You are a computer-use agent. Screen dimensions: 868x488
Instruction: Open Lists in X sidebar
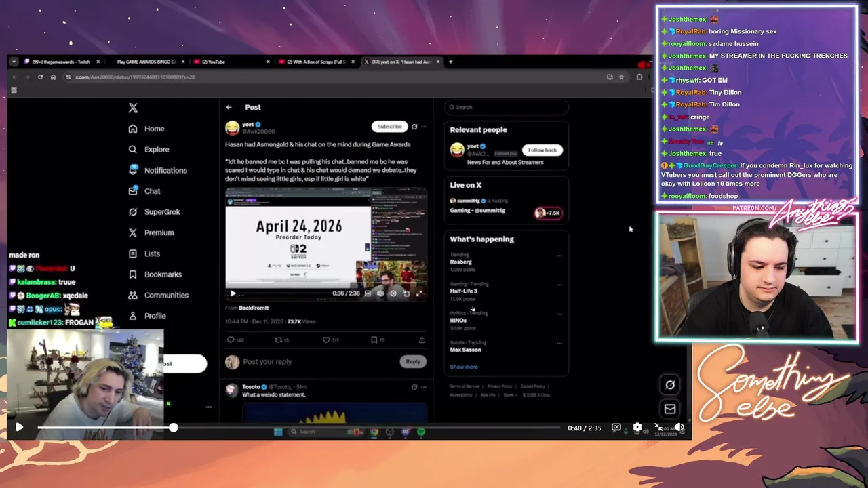(144, 253)
